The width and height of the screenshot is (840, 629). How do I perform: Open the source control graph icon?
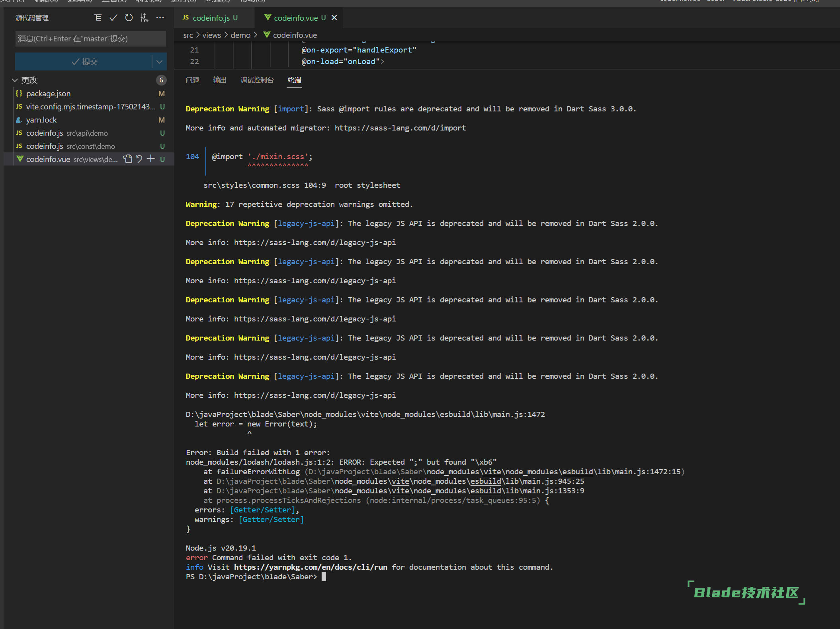(x=144, y=18)
